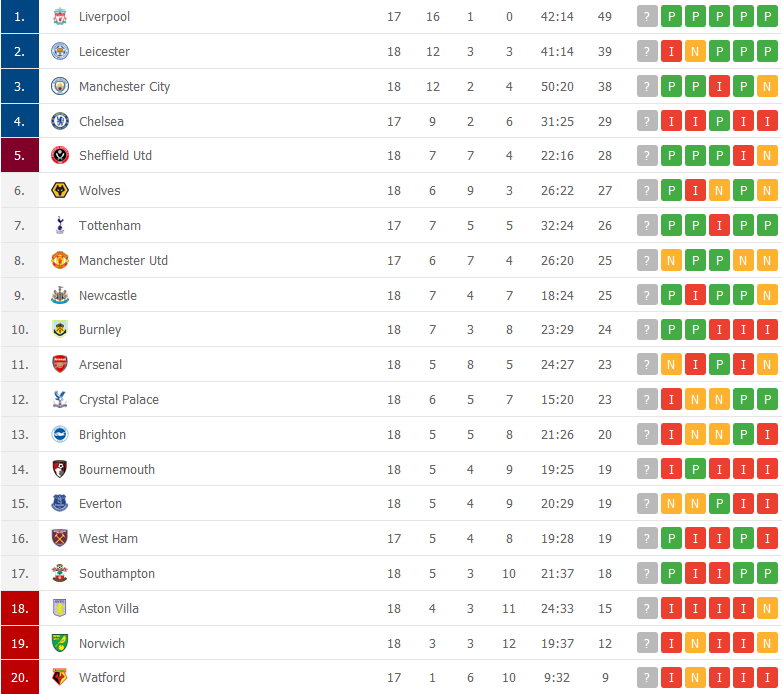Screen dimensions: 782x694
Task: Click the rank 1 blue position badge
Action: pos(19,17)
